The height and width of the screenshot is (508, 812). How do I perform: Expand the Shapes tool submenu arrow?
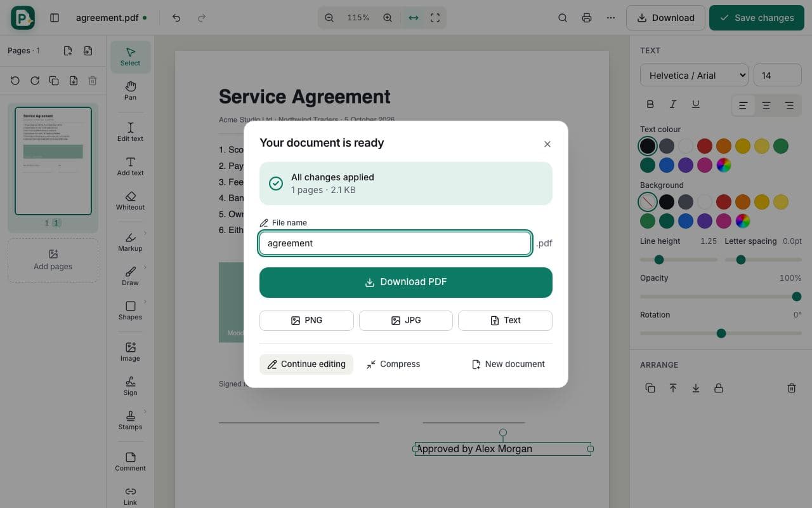tap(145, 302)
